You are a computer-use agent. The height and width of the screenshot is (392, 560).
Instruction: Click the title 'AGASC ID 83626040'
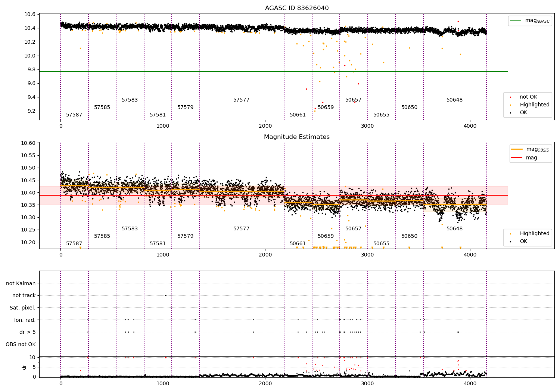click(x=297, y=8)
